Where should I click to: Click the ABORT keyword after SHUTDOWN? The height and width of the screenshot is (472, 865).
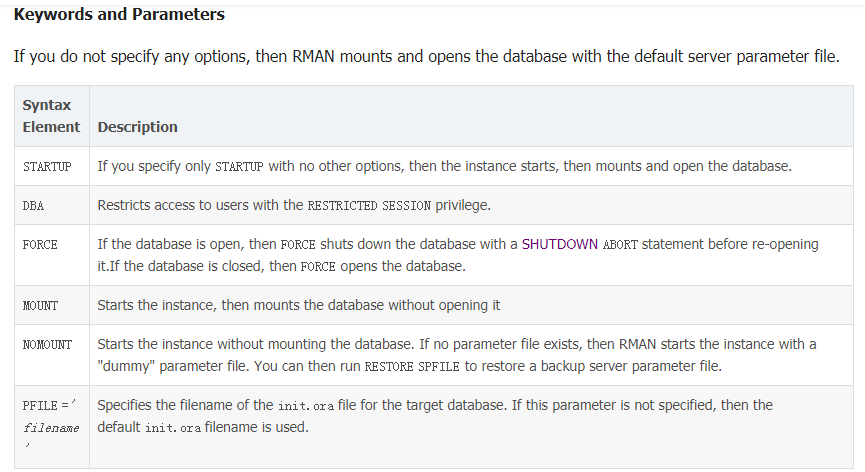(621, 245)
